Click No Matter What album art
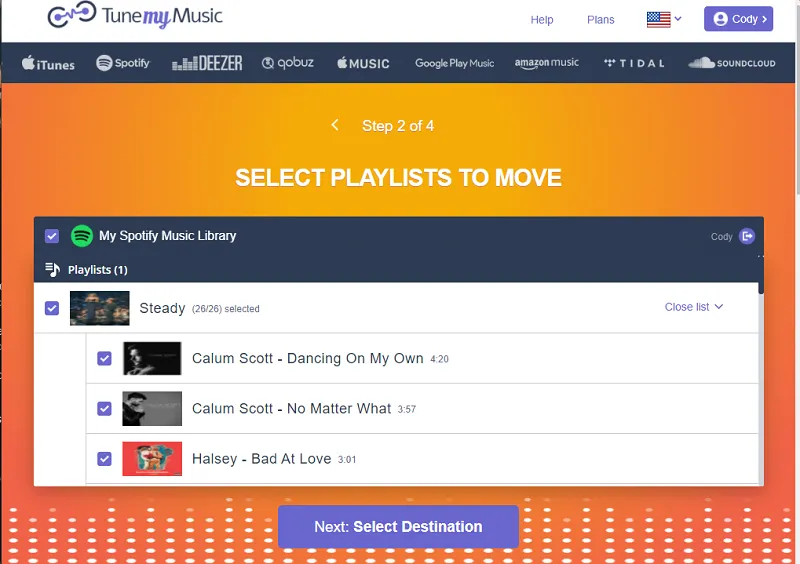 [152, 408]
